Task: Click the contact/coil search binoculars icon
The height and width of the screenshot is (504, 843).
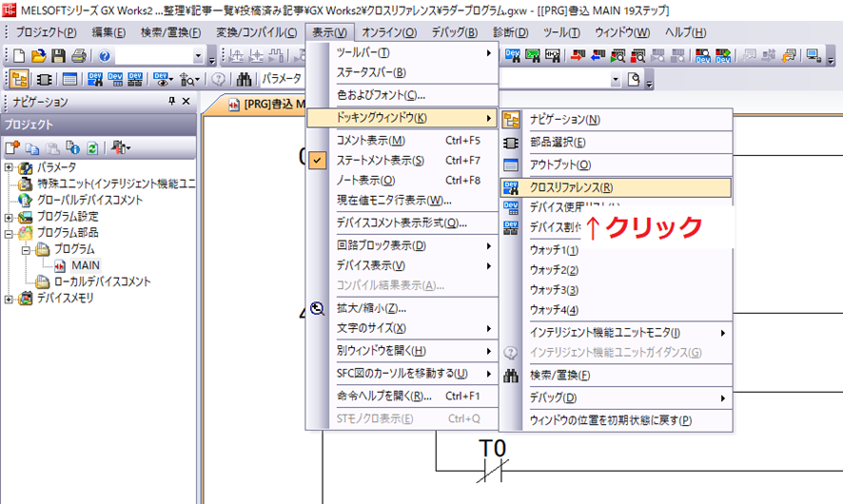Action: tap(552, 55)
